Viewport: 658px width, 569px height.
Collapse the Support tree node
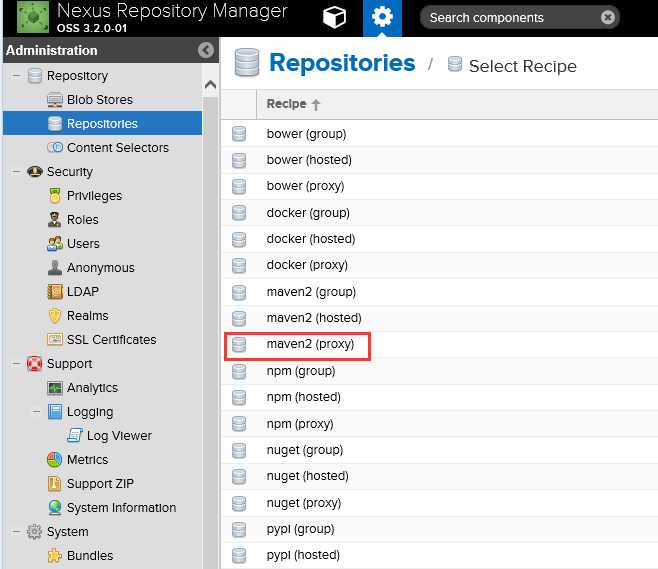click(x=16, y=363)
